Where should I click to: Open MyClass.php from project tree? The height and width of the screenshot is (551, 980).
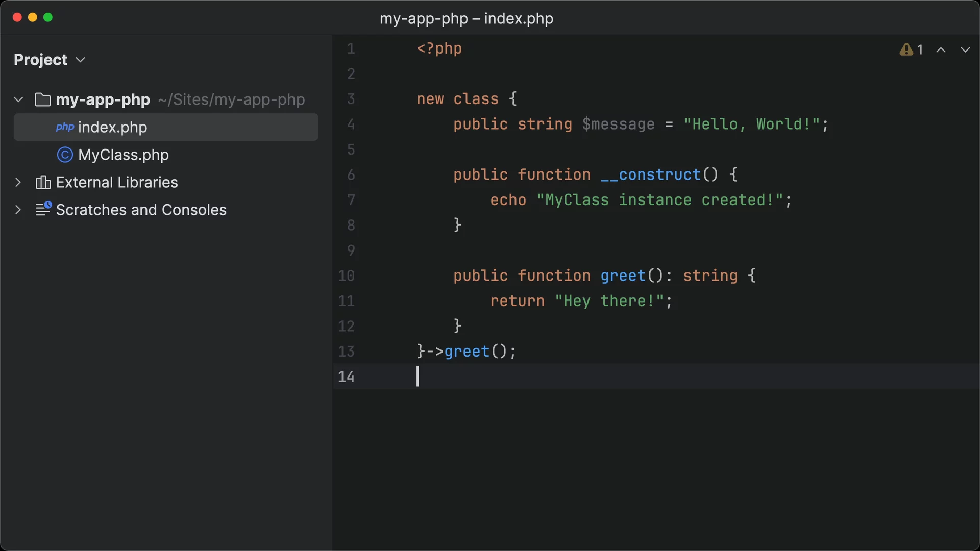click(x=123, y=155)
